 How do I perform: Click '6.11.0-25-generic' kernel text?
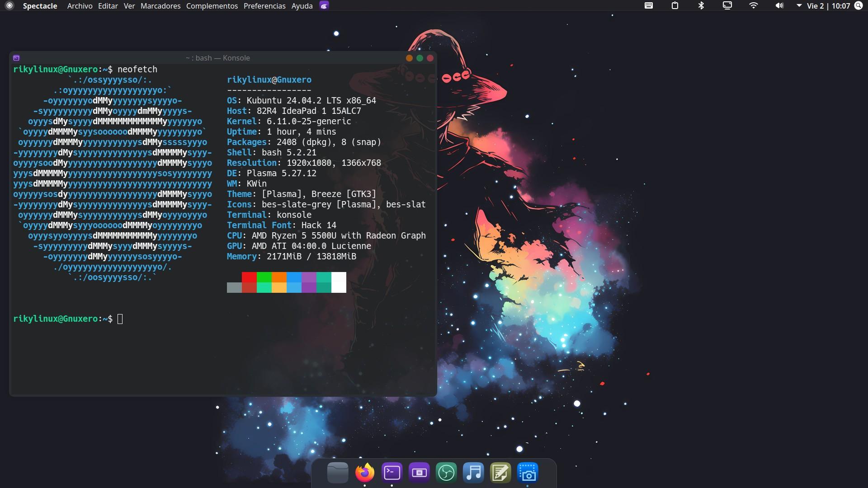[x=309, y=121]
